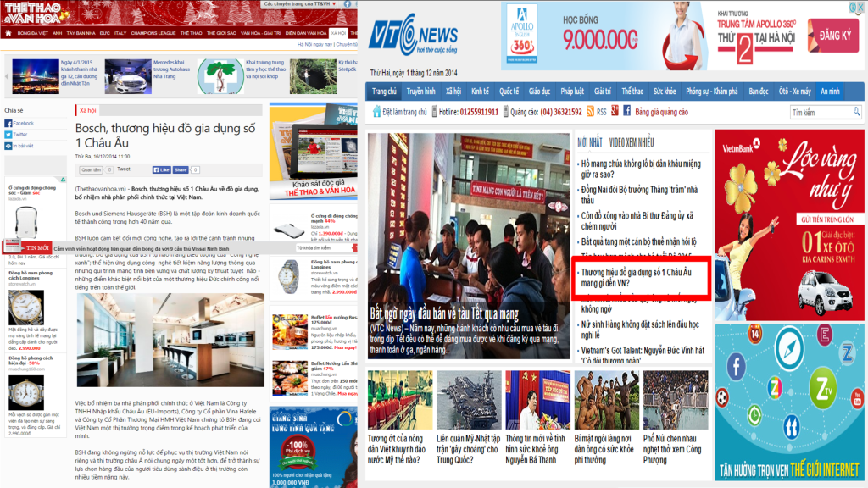Open Nguyễn Bá Thanh health news thumbnail
The width and height of the screenshot is (868, 488).
click(537, 400)
